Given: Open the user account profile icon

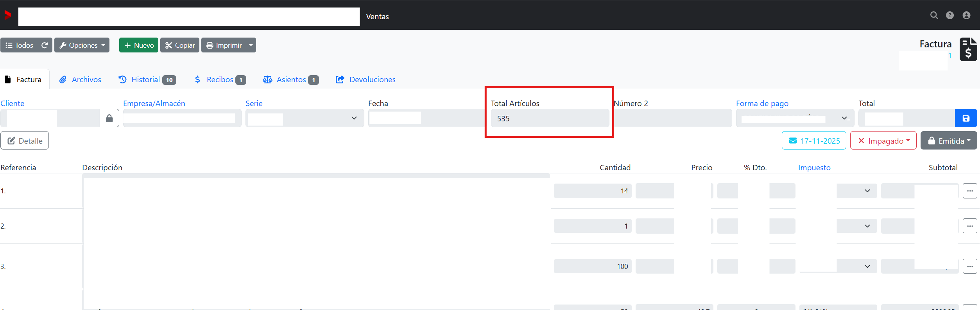Looking at the screenshot, I should [x=966, y=15].
